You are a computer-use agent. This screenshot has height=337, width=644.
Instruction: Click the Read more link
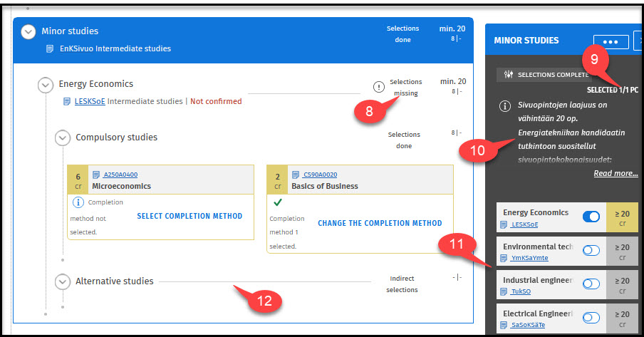(616, 173)
